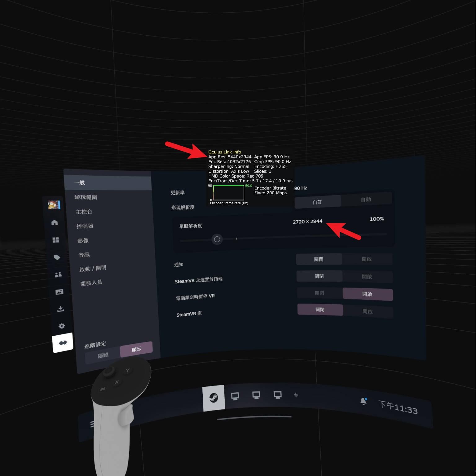This screenshot has width=476, height=476.
Task: Disable 電腦鎖定時暫停 VR via 關閉
Action: tap(320, 293)
